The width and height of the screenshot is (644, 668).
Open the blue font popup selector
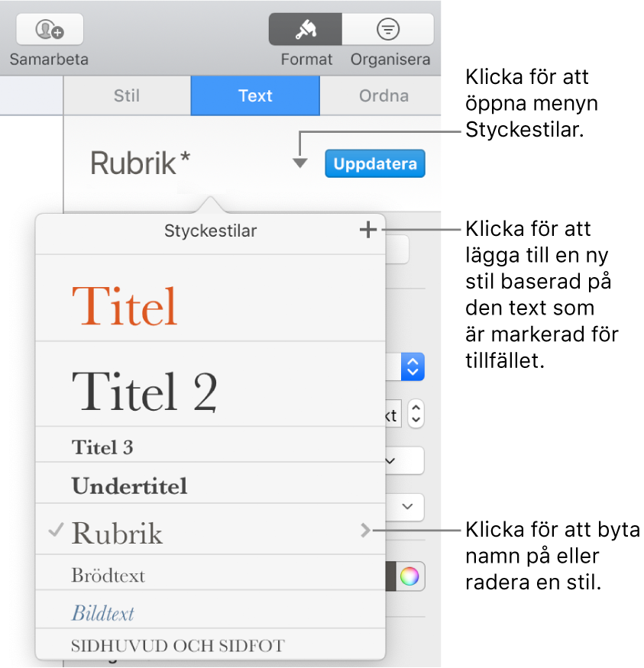tap(413, 366)
